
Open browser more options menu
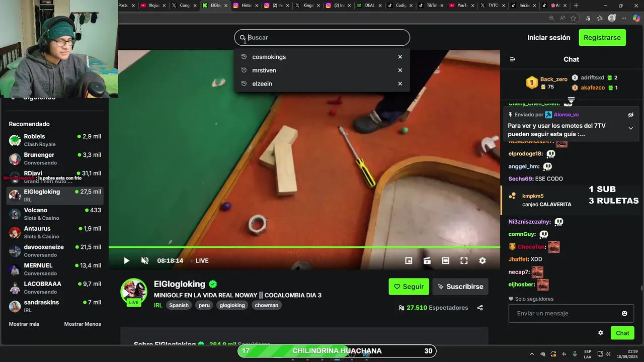pyautogui.click(x=624, y=18)
